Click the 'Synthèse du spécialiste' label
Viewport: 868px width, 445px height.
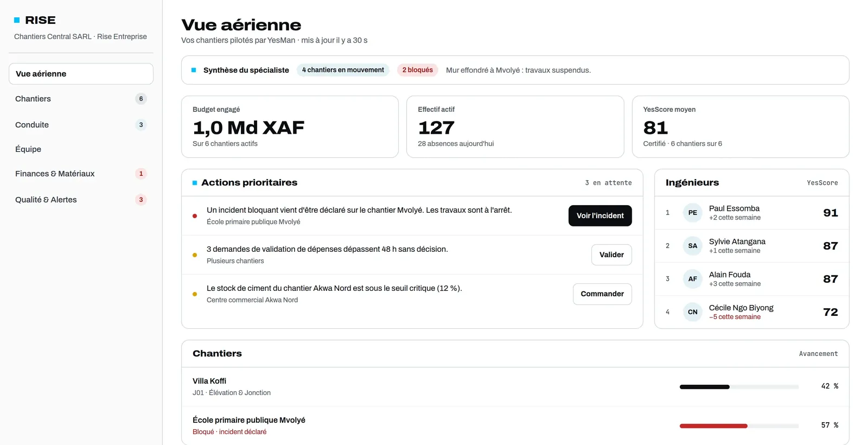pos(246,70)
